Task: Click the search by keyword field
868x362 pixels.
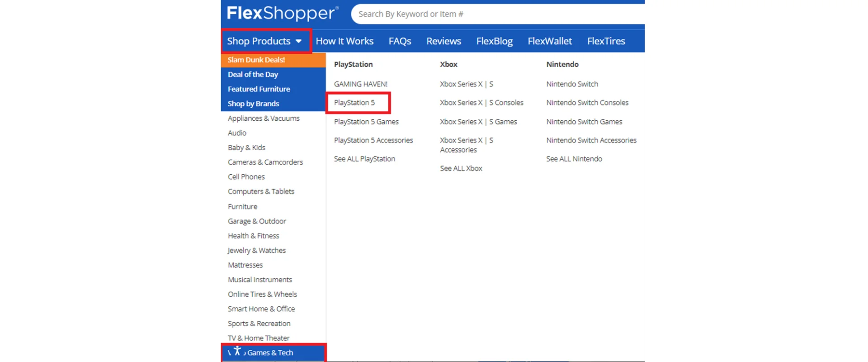Action: 498,14
